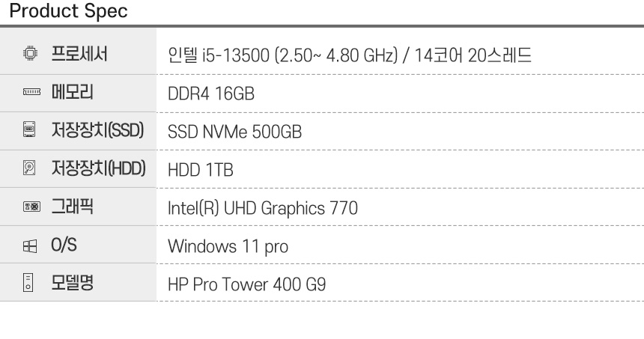Click the 모델명 row label
The width and height of the screenshot is (644, 339).
71,284
